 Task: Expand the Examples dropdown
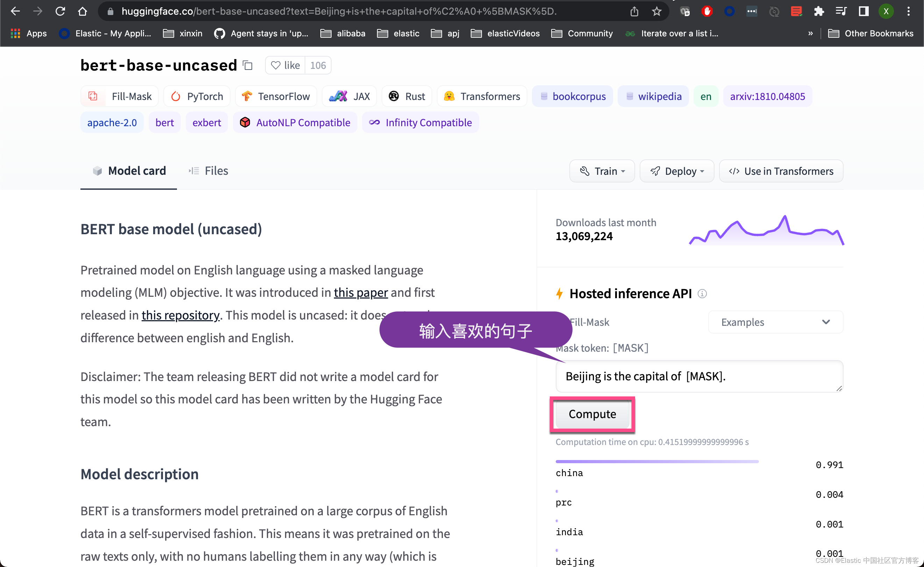coord(775,322)
